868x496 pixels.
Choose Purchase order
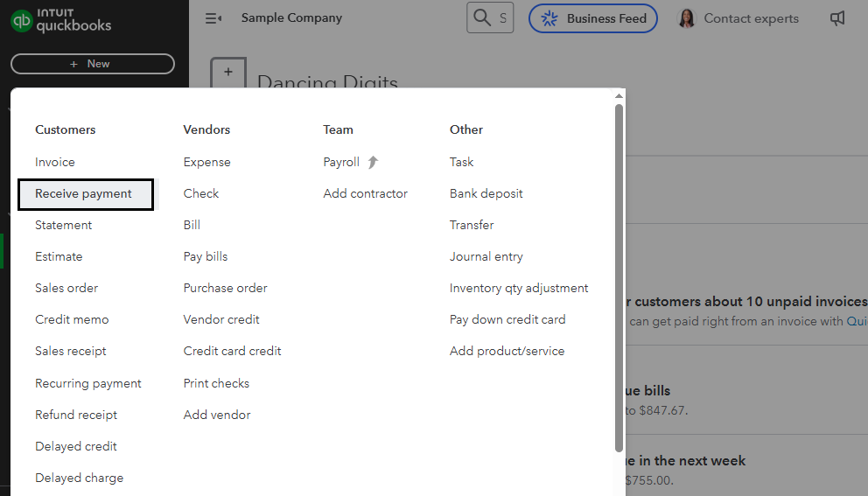pyautogui.click(x=225, y=289)
